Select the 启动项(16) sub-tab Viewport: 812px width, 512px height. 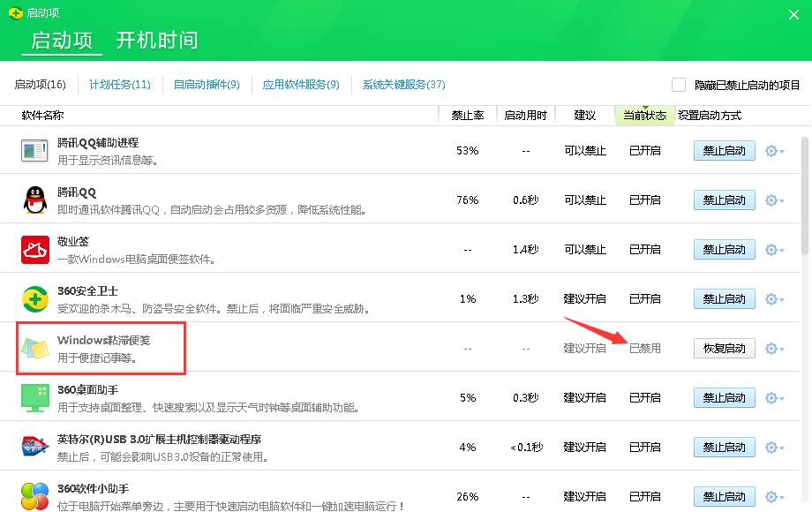(x=41, y=85)
